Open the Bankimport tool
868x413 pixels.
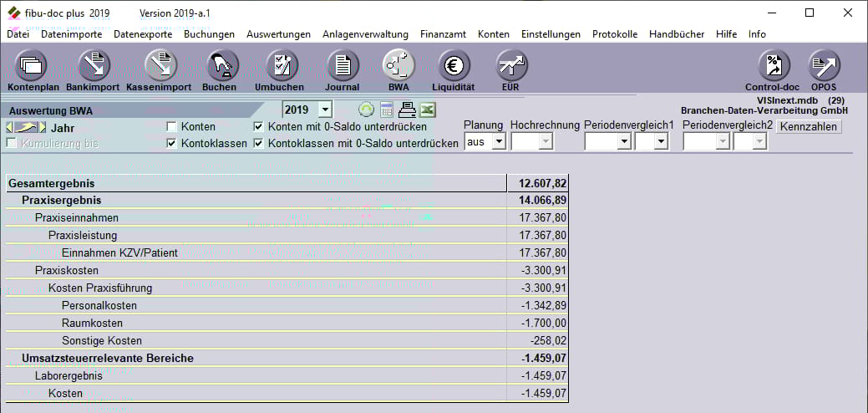pyautogui.click(x=94, y=65)
